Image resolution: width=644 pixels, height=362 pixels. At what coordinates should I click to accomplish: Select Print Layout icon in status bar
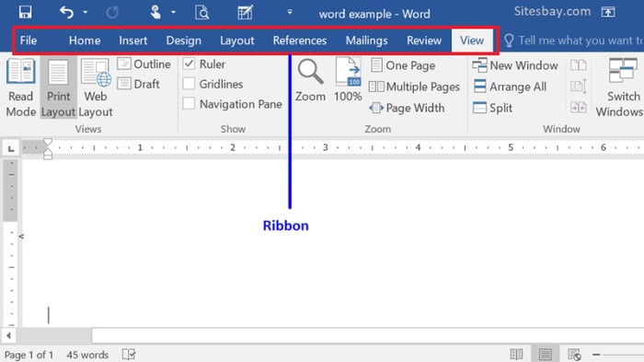tap(546, 354)
